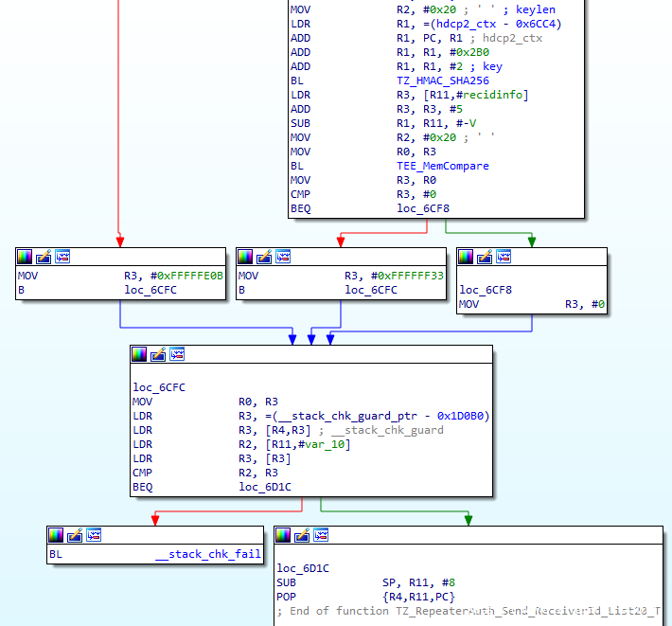Click the loc_6CF8 label heading
Screen dimensions: 672x626
[x=486, y=290]
